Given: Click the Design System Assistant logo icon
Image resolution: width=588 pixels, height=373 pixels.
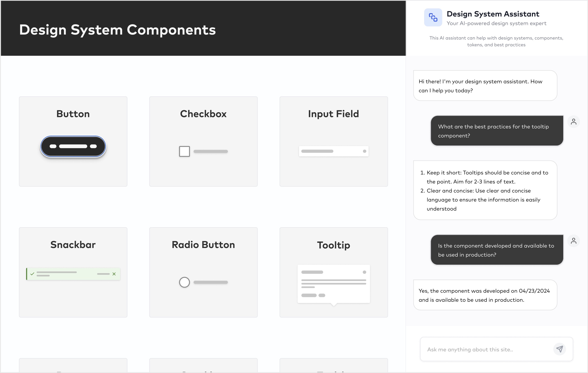Looking at the screenshot, I should 433,18.
